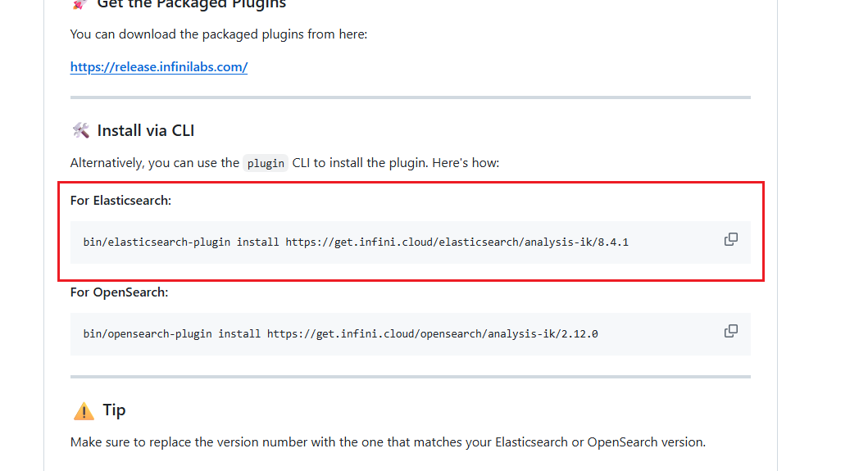The image size is (868, 471).
Task: Click the hammer and wrench emoji icon
Action: (x=80, y=130)
